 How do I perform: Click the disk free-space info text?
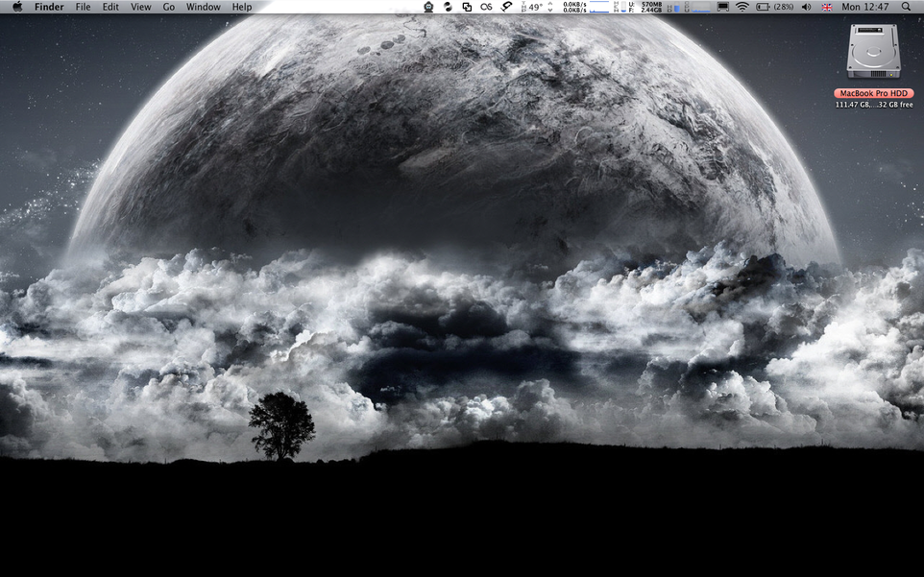(874, 105)
